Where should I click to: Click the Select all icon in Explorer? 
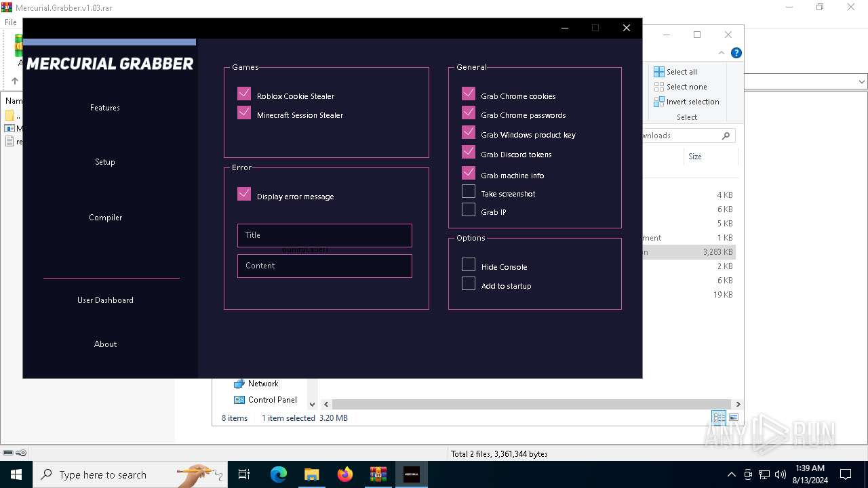[x=658, y=72]
